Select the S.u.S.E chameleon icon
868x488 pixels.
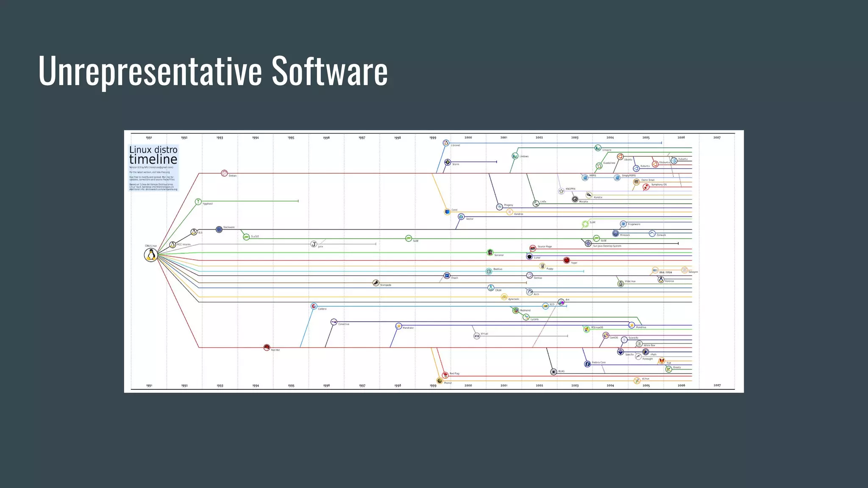tap(246, 237)
